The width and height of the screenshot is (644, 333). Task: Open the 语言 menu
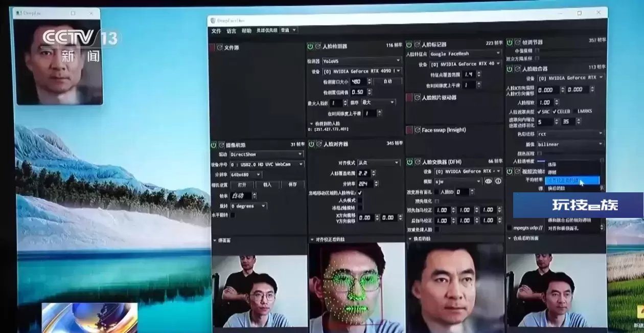tap(232, 31)
